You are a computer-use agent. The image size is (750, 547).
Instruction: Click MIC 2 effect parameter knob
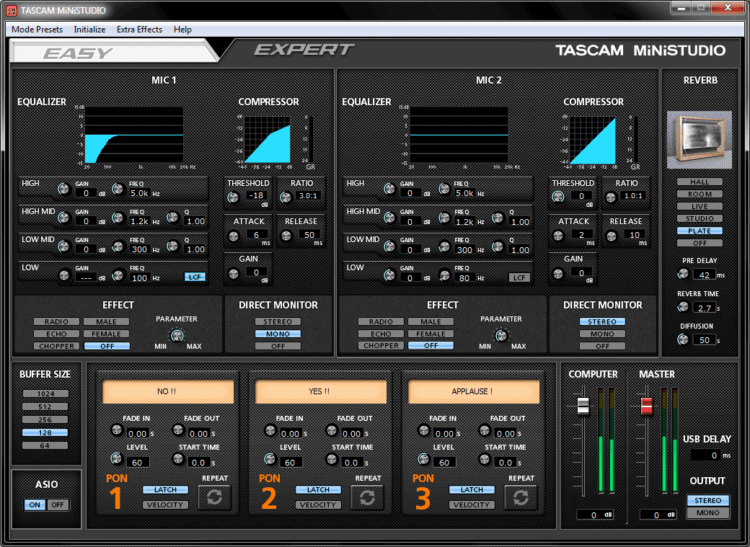pyautogui.click(x=501, y=335)
